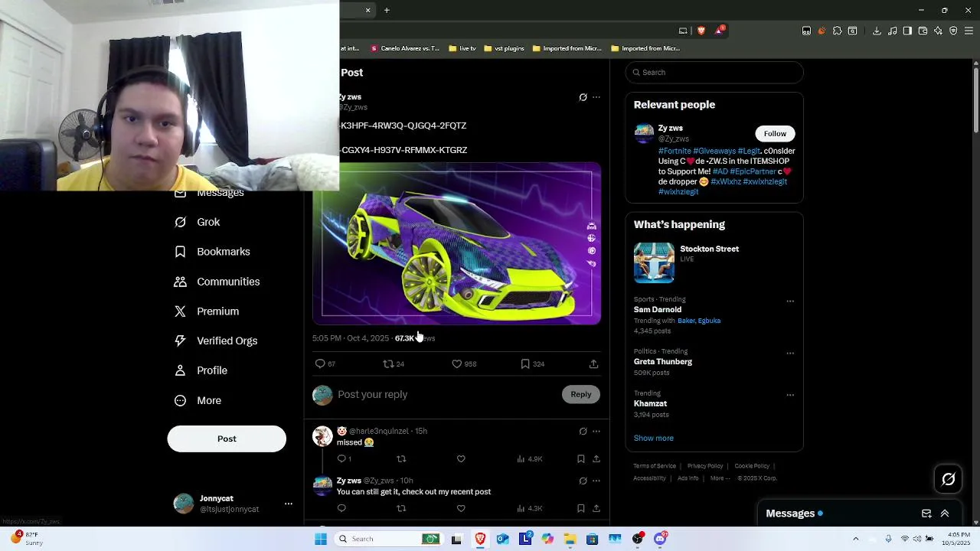Open new browser tab with plus
The height and width of the screenshot is (551, 980).
pyautogui.click(x=387, y=10)
